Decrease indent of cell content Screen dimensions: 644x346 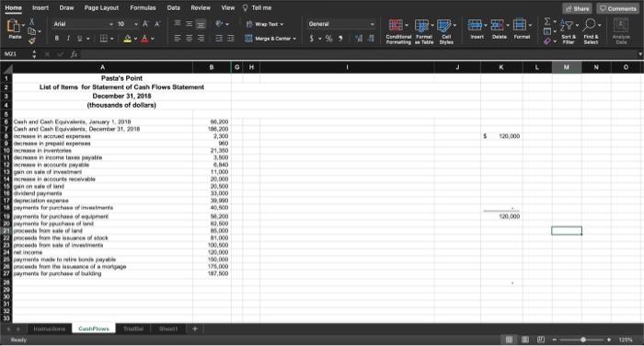pos(219,39)
